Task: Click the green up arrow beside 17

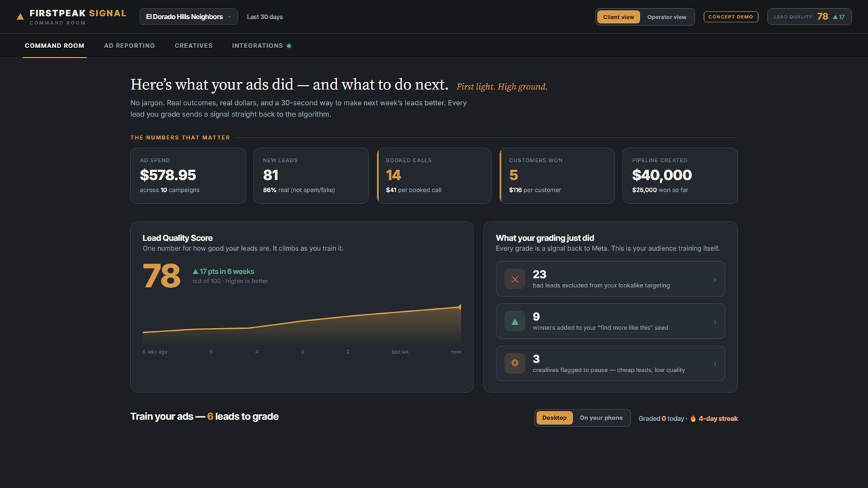Action: 835,17
